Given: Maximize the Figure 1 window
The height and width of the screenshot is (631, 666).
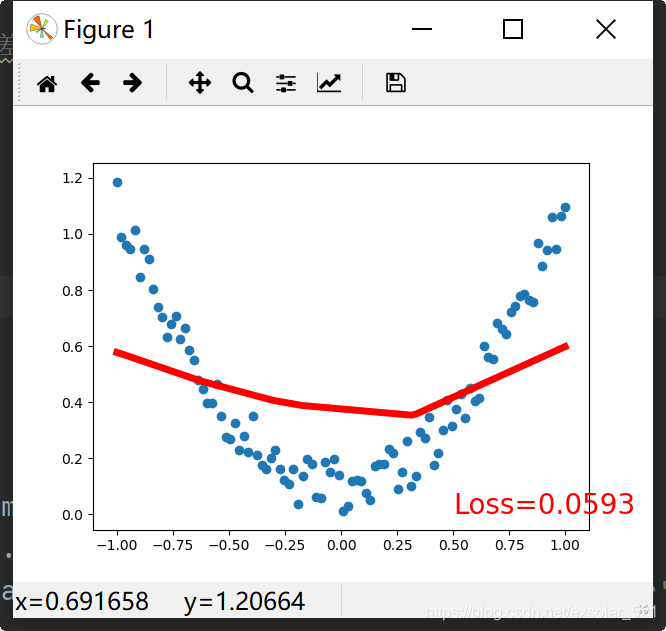Looking at the screenshot, I should click(x=513, y=29).
